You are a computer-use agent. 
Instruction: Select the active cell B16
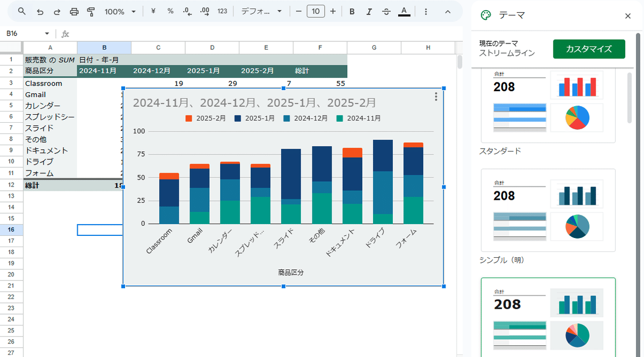pyautogui.click(x=100, y=229)
